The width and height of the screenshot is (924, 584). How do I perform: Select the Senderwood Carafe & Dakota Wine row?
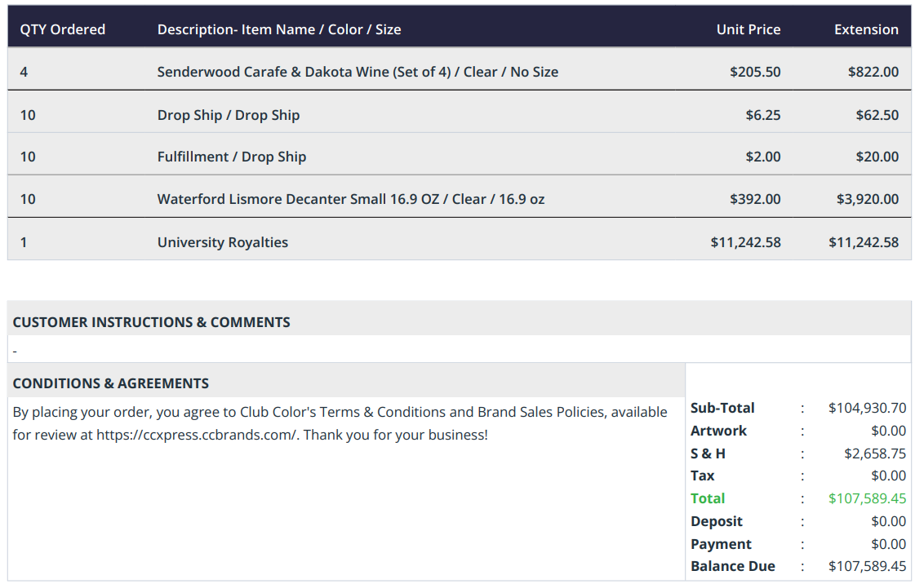click(x=459, y=72)
